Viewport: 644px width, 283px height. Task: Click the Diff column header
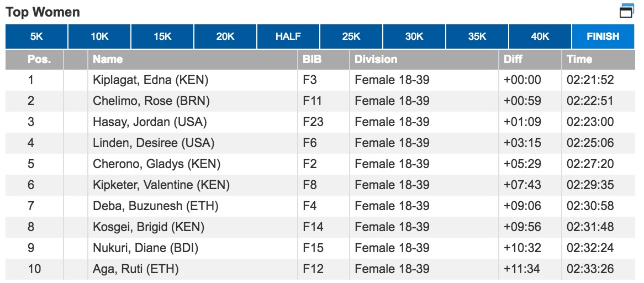point(513,59)
